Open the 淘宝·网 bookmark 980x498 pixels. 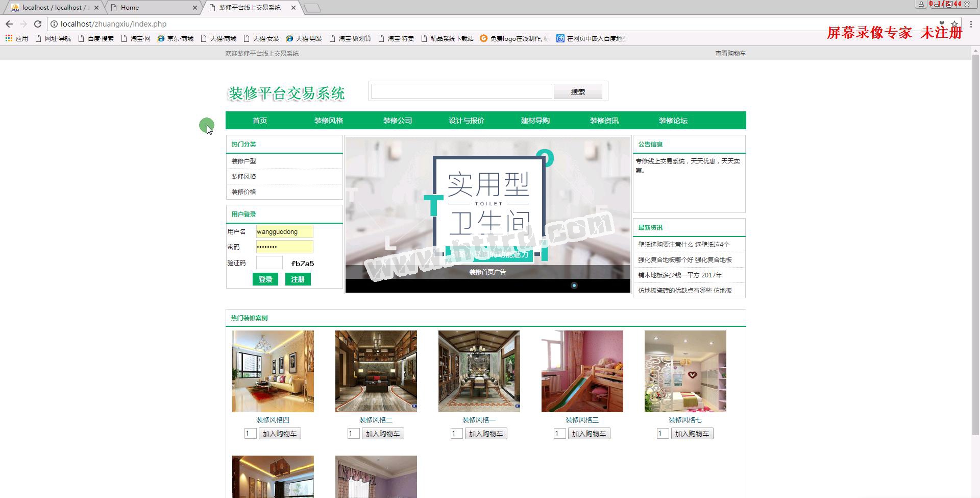[x=136, y=38]
